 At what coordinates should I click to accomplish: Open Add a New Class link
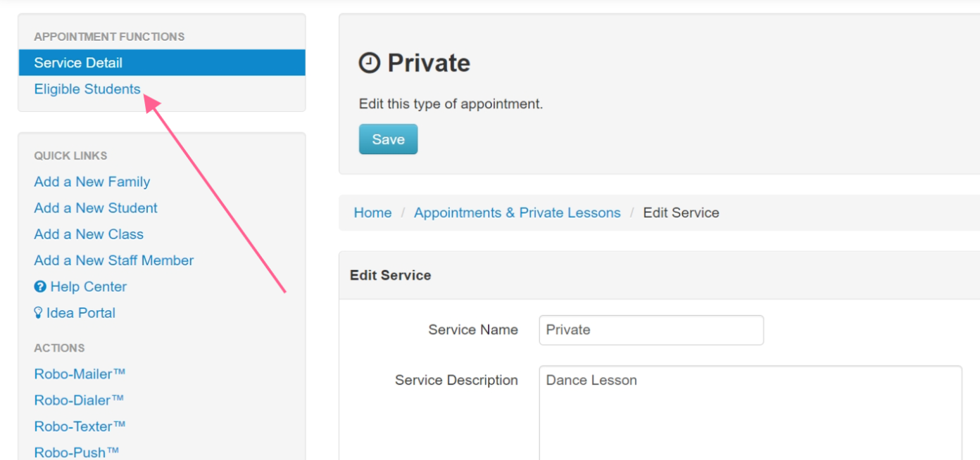point(89,234)
